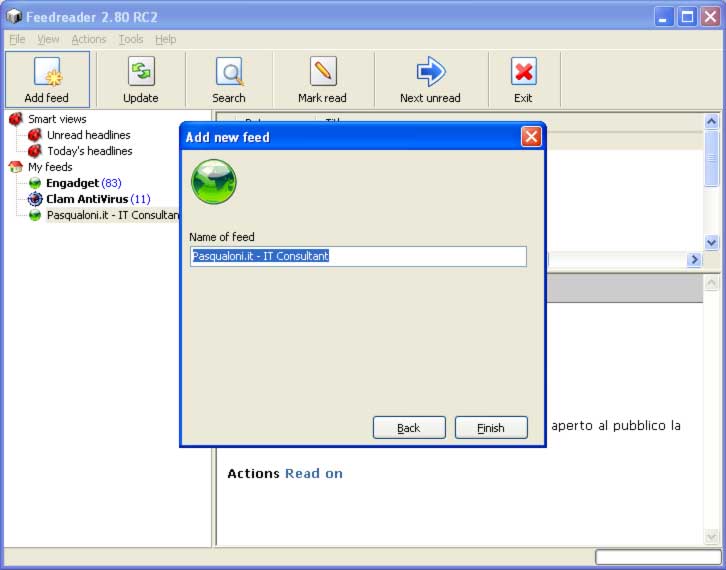
Task: Select Pasqualoni.it - IT Consultant feed label
Action: pos(113,215)
